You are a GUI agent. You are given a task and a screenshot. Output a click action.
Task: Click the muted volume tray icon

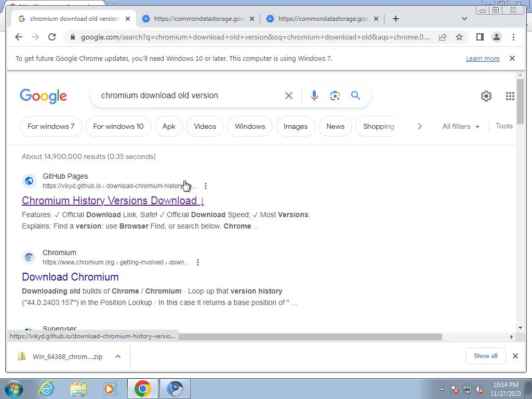(x=480, y=390)
